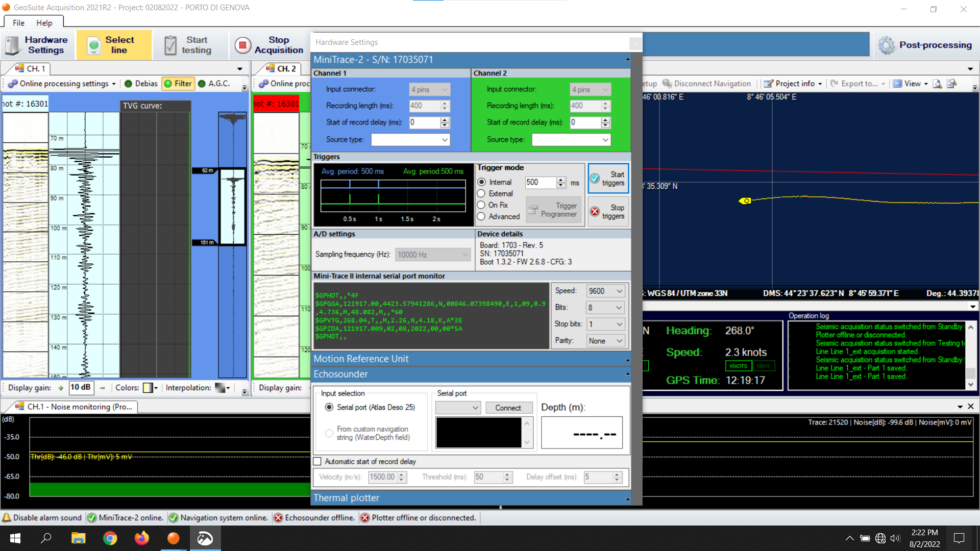The width and height of the screenshot is (980, 551).
Task: Toggle the Filter processing button
Action: [178, 84]
